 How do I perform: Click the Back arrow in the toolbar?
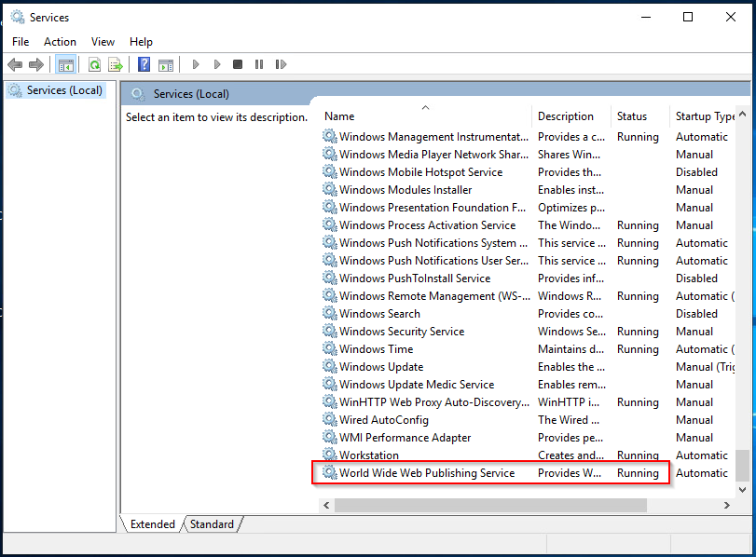tap(15, 64)
